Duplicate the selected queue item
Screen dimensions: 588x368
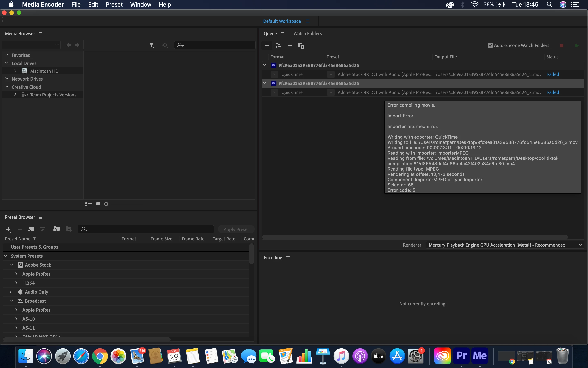point(301,46)
